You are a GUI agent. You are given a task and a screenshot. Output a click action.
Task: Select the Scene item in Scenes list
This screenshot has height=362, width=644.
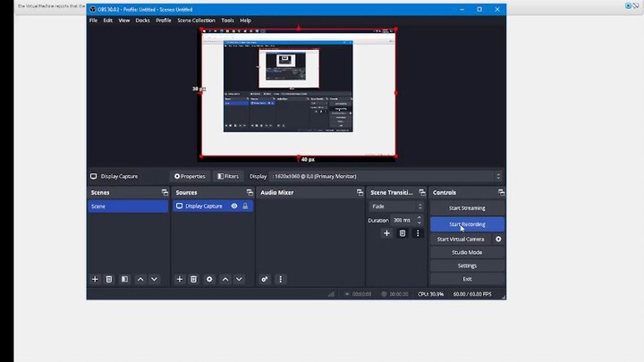128,206
